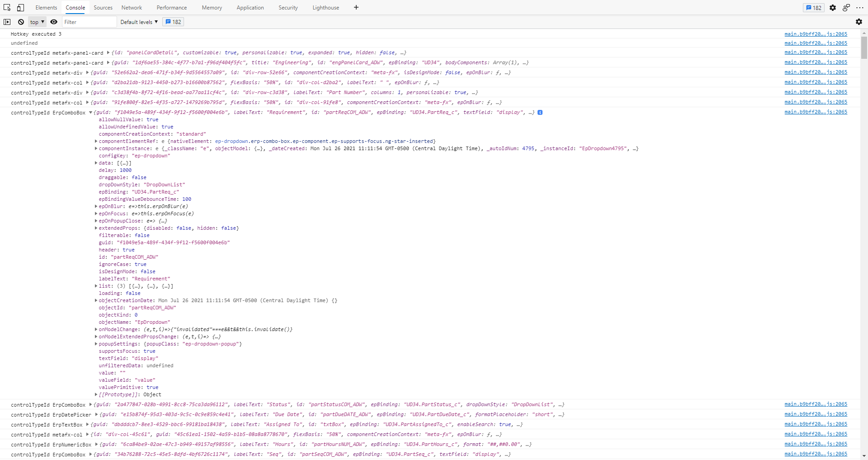Expand the [[Prototype]] Object entry
The width and height of the screenshot is (868, 460).
(96, 394)
